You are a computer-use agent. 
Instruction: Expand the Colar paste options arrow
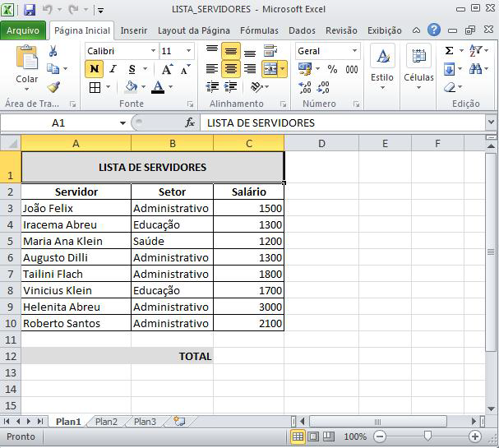tap(27, 89)
